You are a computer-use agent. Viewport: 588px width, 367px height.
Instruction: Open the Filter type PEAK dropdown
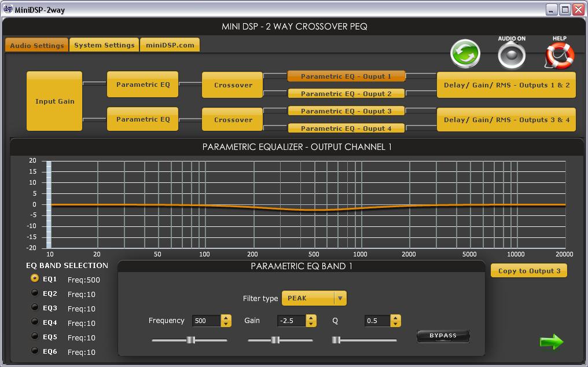(314, 298)
